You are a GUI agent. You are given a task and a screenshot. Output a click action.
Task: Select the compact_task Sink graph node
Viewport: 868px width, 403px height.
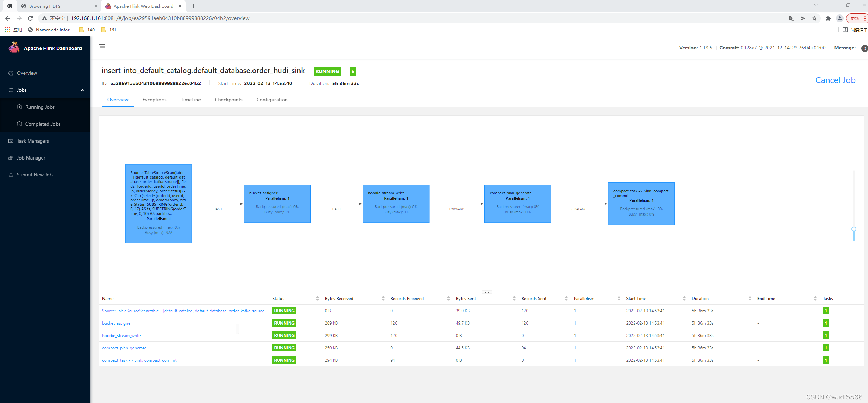point(641,204)
